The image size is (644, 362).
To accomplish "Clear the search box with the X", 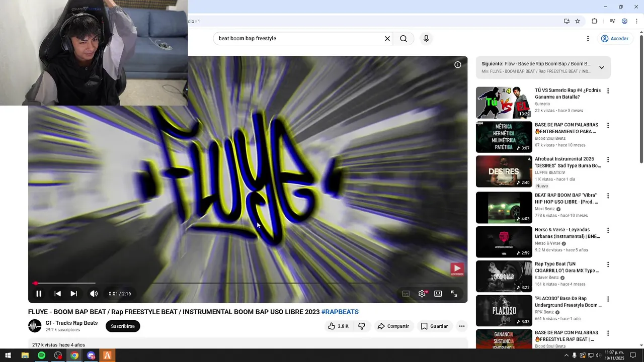I will click(387, 38).
